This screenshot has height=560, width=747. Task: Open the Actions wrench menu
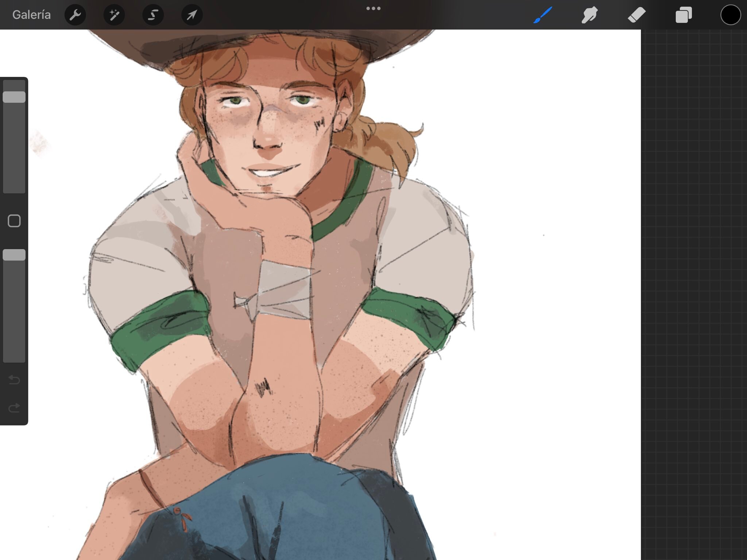coord(75,15)
